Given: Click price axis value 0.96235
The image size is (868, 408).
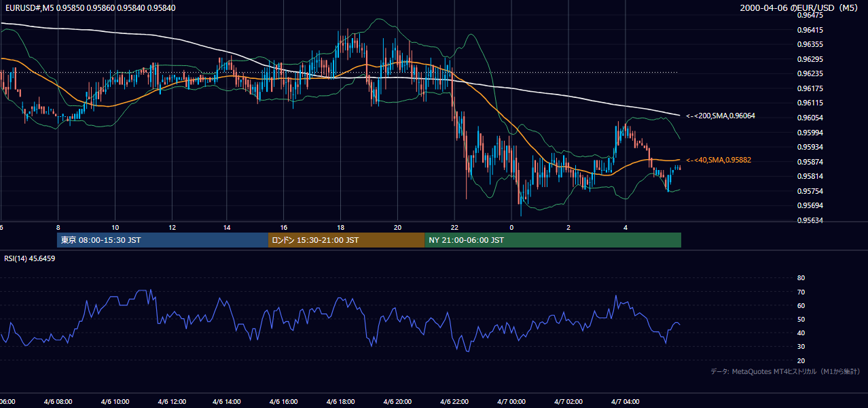Looking at the screenshot, I should (x=810, y=73).
